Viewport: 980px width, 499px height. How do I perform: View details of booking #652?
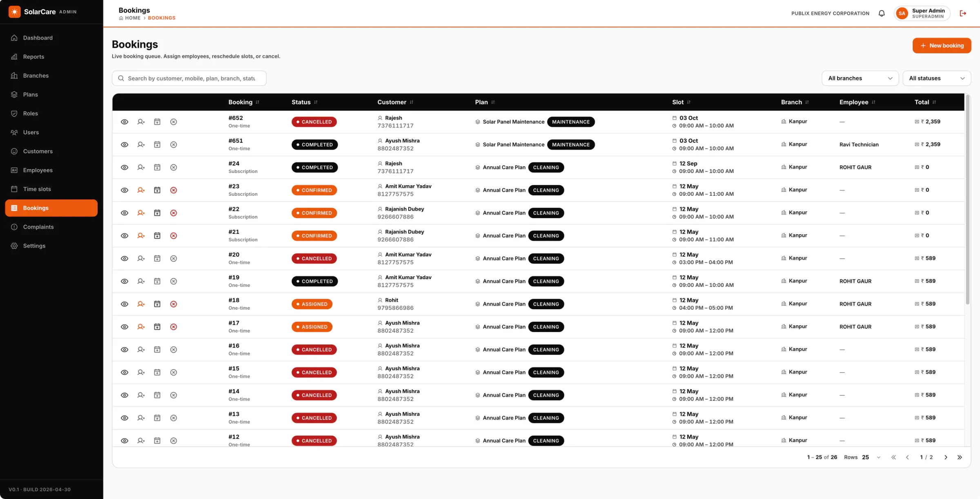click(125, 122)
